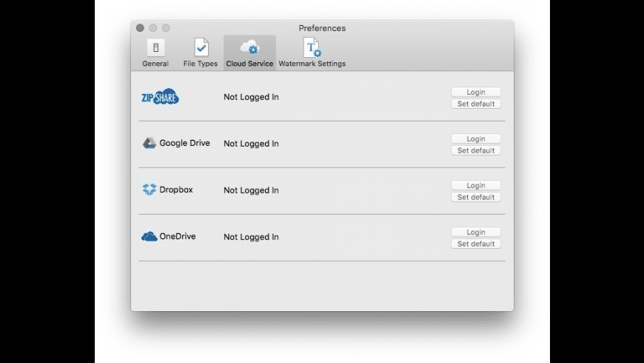Click the OneDrive cloud icon
This screenshot has height=363, width=644.
[149, 236]
